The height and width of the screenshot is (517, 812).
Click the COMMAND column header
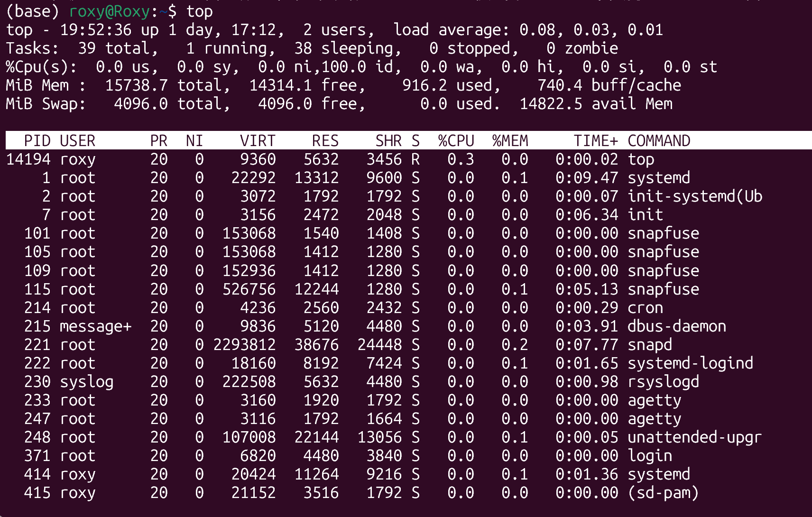coord(659,141)
